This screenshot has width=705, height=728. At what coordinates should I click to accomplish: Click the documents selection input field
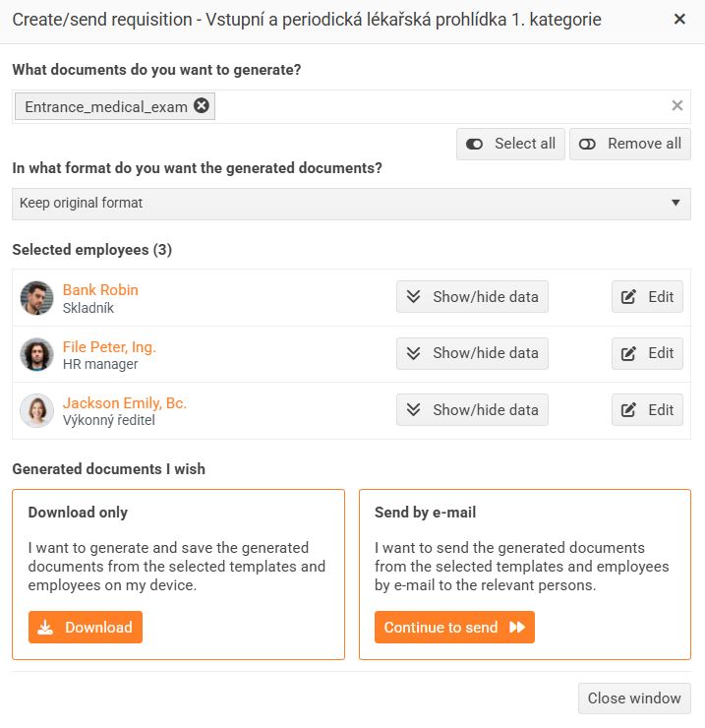433,106
